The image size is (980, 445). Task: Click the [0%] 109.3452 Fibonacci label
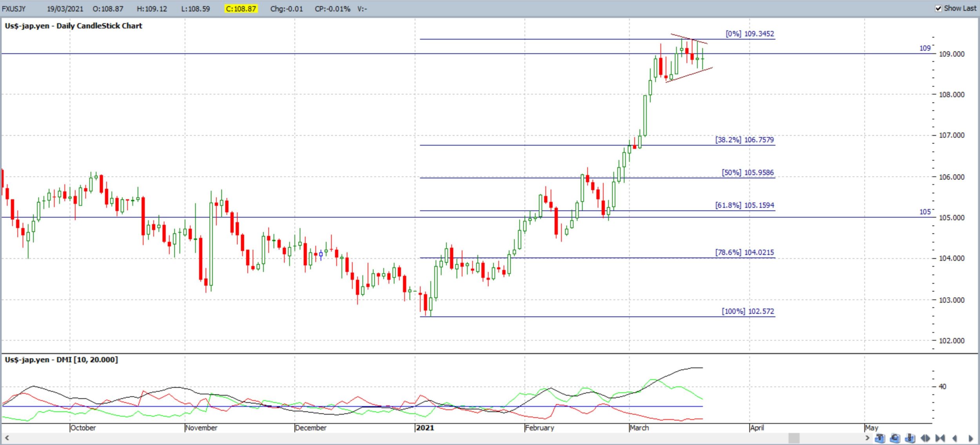pos(750,34)
